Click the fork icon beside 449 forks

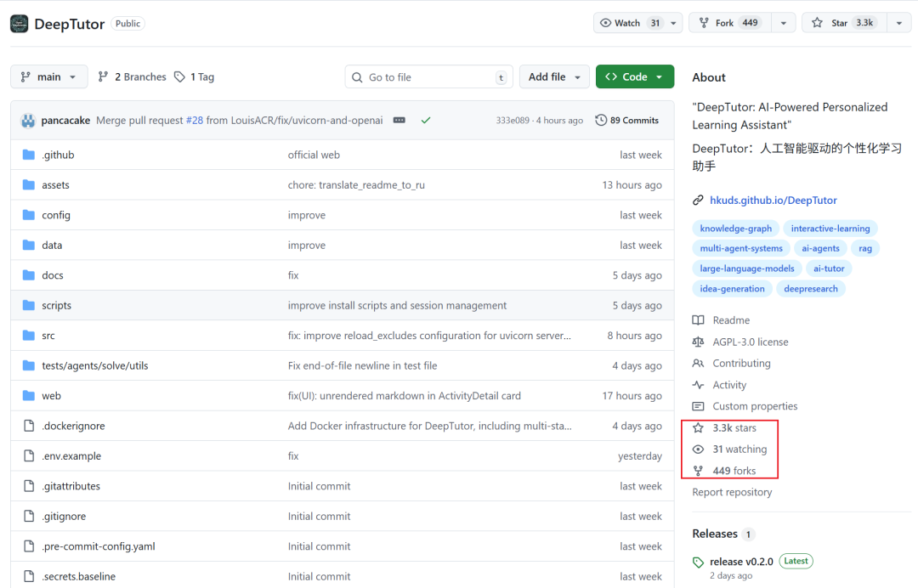point(698,471)
